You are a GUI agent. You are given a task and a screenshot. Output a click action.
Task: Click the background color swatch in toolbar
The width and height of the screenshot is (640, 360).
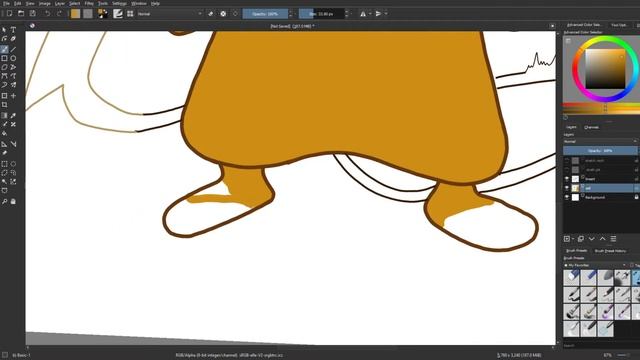coord(88,13)
